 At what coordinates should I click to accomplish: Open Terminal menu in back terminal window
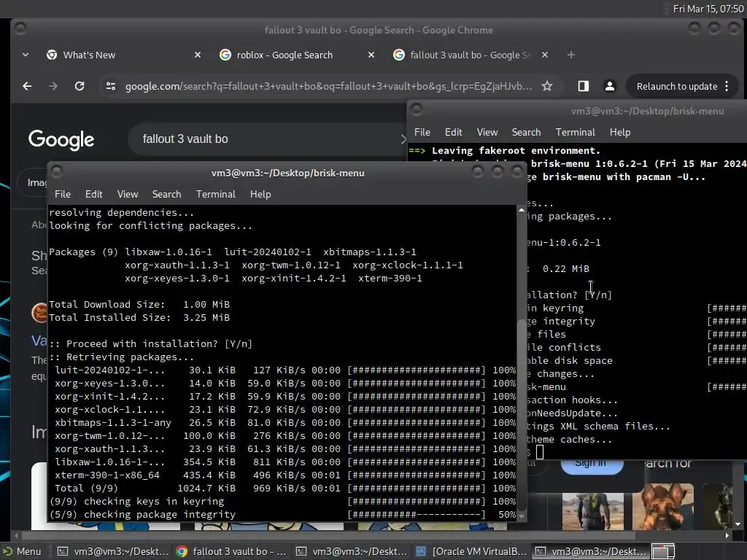576,133
